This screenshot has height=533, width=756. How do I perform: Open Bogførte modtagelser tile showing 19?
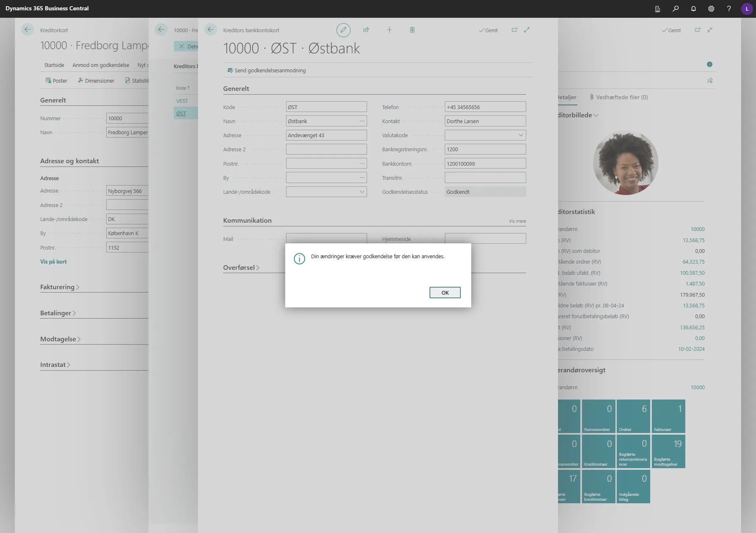point(668,451)
